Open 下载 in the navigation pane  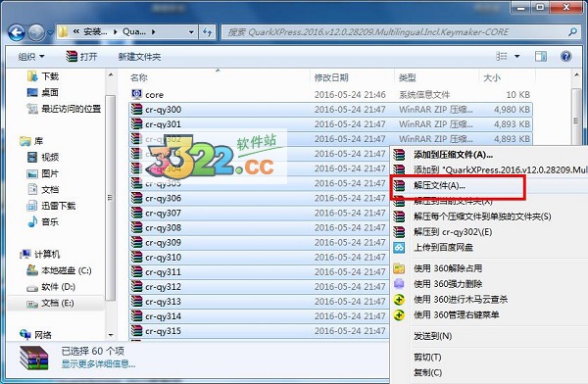(x=43, y=76)
